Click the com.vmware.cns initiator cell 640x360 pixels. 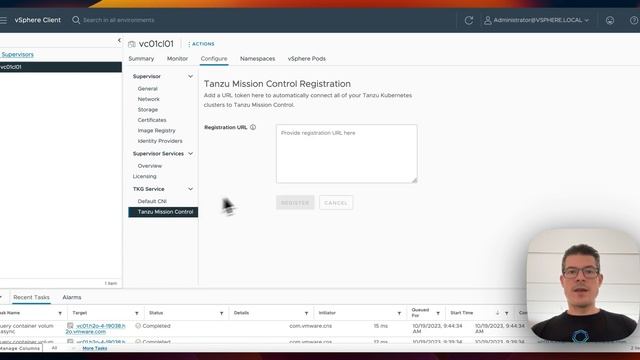coord(310,326)
